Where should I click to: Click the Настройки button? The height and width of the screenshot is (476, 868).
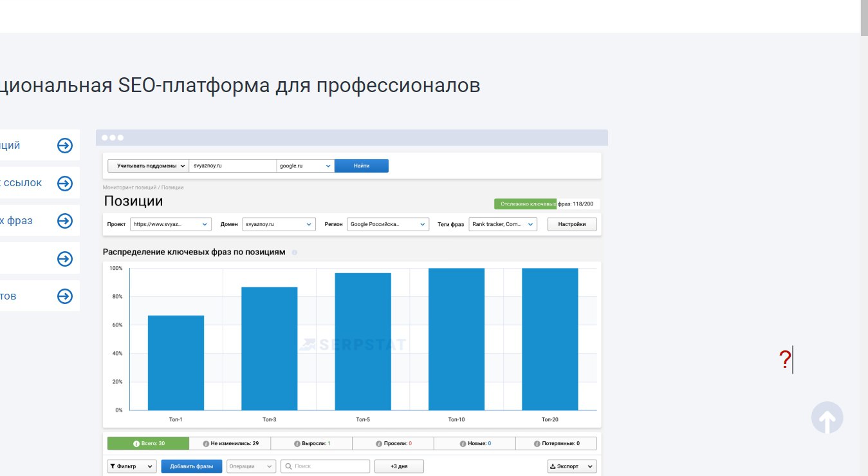(x=572, y=224)
